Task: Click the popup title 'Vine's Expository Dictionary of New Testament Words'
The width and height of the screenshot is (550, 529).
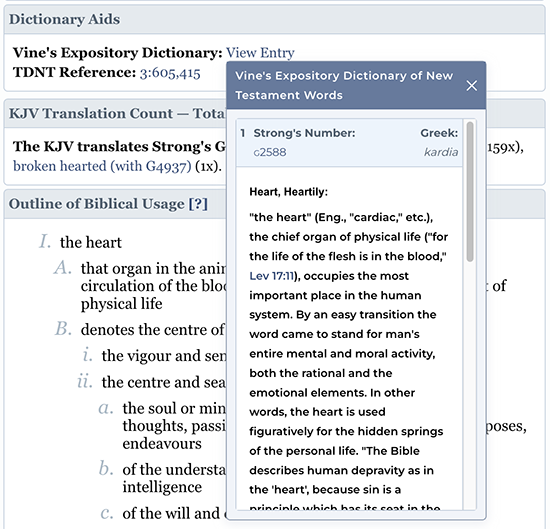Action: 344,85
